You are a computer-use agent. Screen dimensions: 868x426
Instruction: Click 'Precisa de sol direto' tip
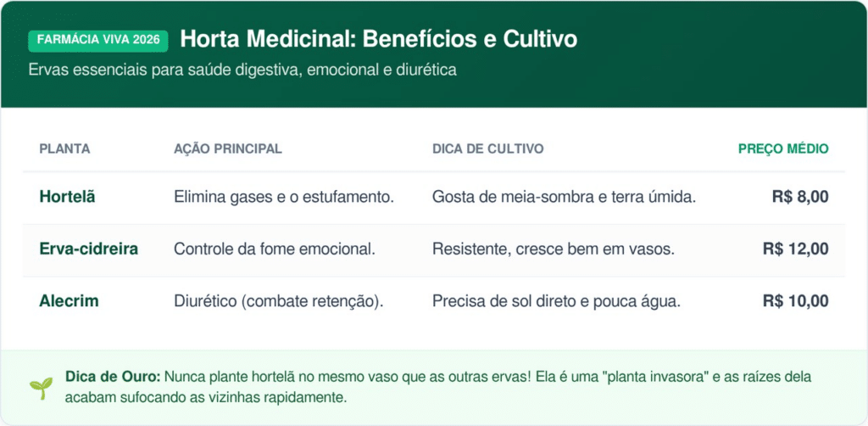click(556, 300)
